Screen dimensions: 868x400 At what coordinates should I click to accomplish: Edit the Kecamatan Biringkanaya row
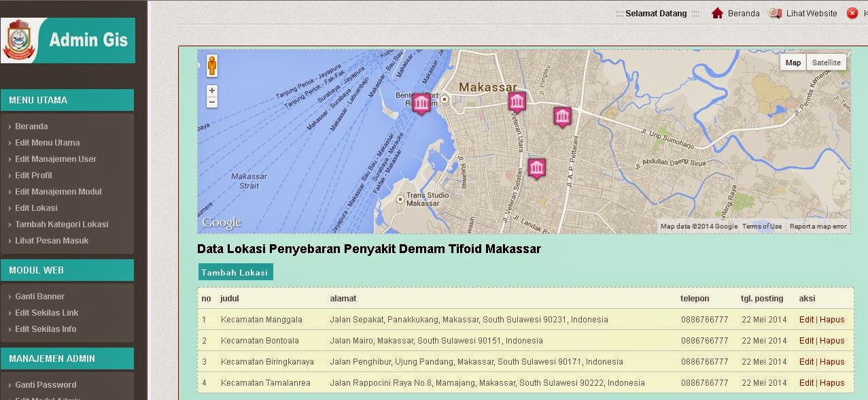(806, 362)
